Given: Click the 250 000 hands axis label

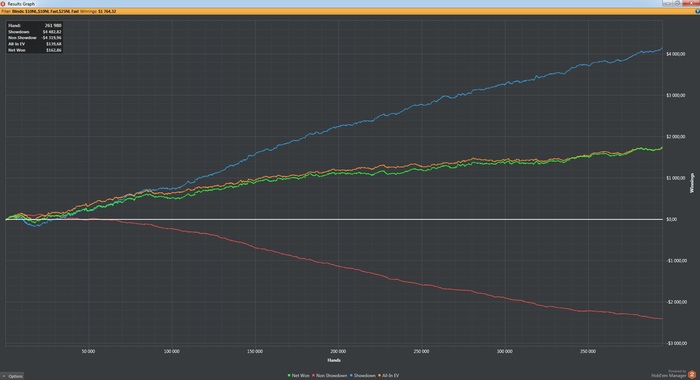Looking at the screenshot, I should 421,351.
